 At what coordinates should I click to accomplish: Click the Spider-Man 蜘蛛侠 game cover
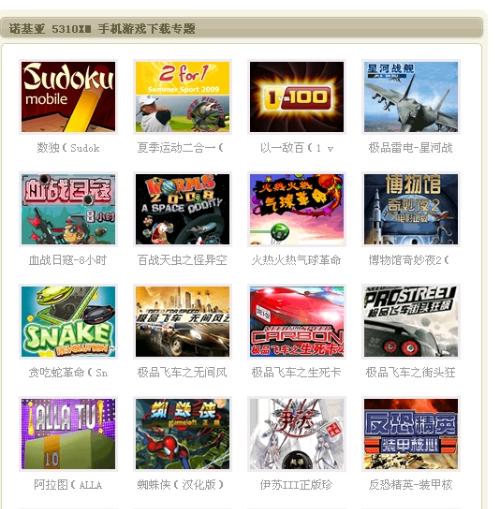point(183,434)
